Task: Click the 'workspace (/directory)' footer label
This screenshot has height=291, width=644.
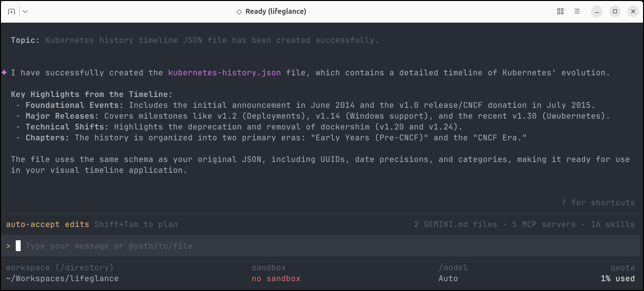Action: point(60,268)
